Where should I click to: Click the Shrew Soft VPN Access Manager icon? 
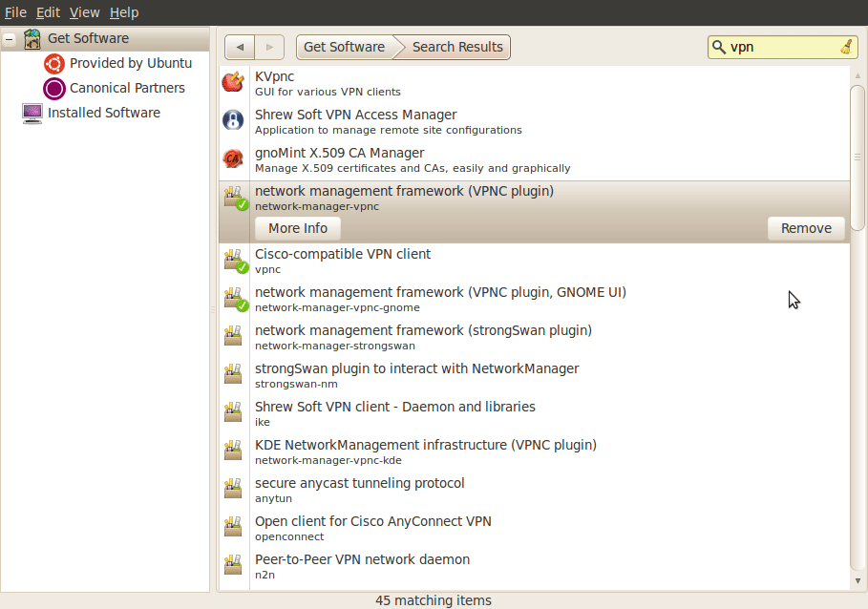click(x=233, y=120)
